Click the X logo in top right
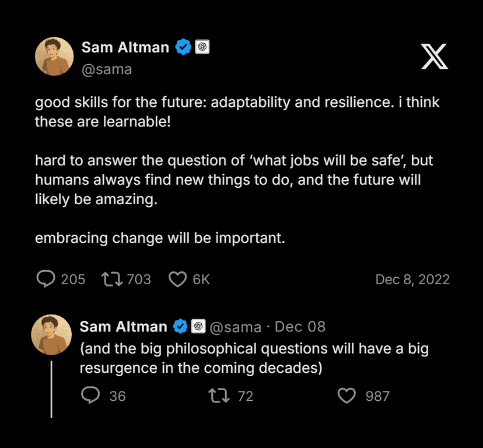This screenshot has width=483, height=448. click(x=435, y=57)
